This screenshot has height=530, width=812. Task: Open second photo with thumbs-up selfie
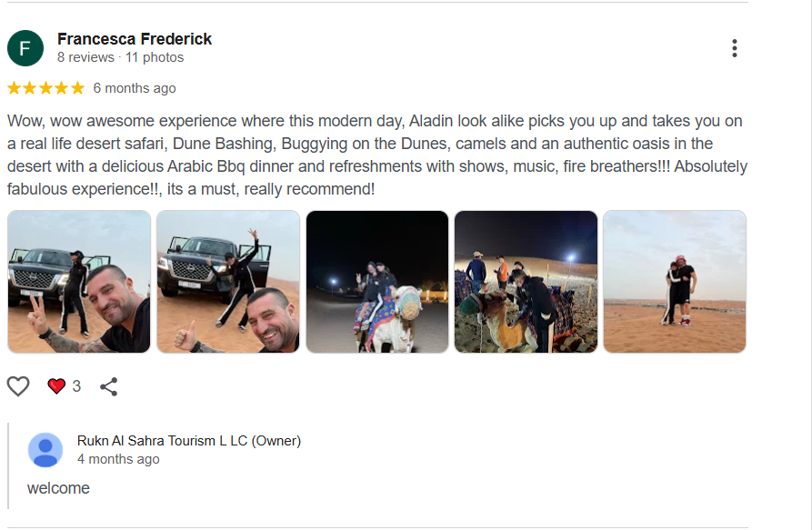point(228,282)
